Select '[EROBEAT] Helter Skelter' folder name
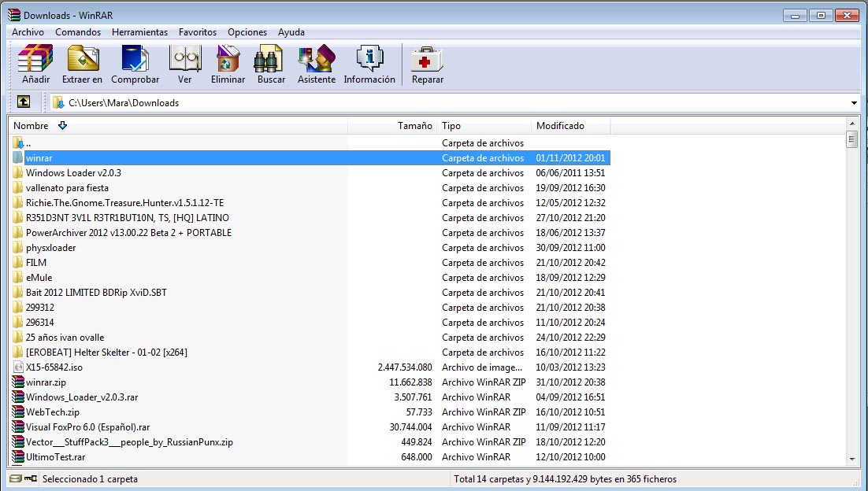Screen dimensions: 868x491 (x=106, y=353)
